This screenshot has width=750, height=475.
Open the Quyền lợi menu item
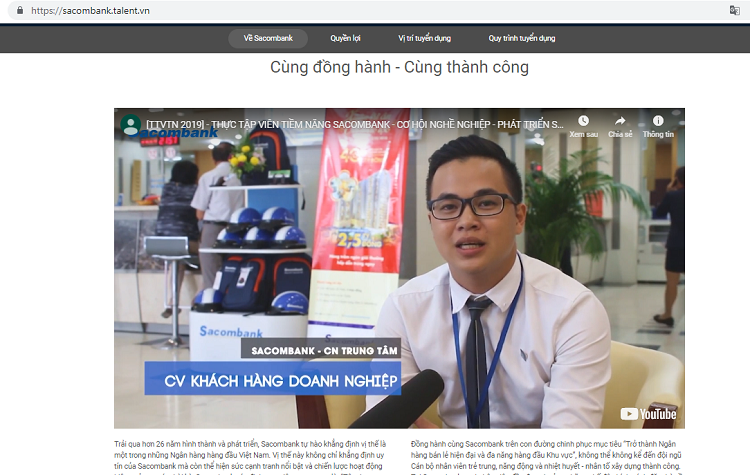point(345,38)
